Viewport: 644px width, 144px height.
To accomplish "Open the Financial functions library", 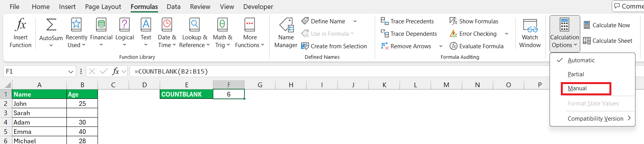I will coord(101,33).
